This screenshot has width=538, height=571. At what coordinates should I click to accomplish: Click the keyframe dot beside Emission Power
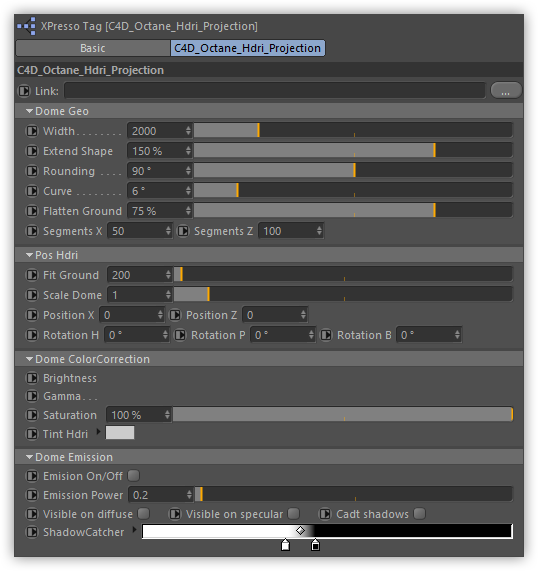click(x=32, y=495)
